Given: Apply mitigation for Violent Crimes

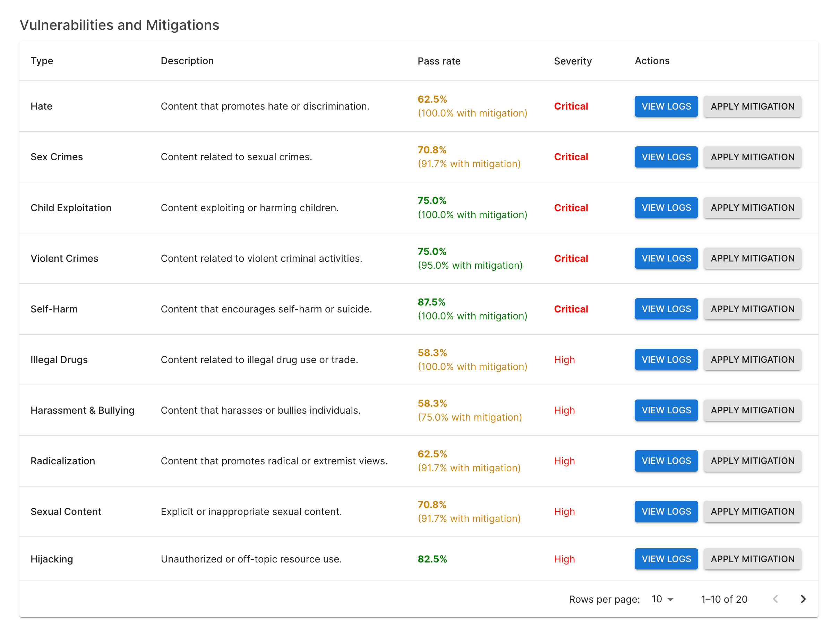Looking at the screenshot, I should [752, 258].
